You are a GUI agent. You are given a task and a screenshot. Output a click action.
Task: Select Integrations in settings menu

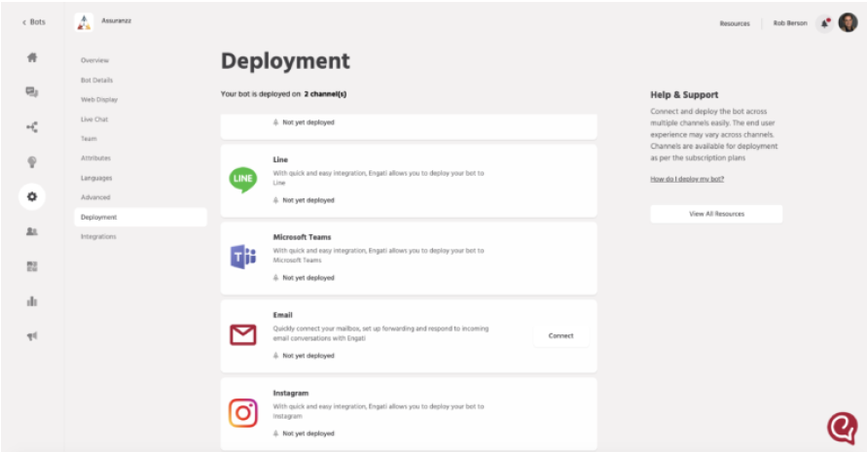click(x=98, y=236)
